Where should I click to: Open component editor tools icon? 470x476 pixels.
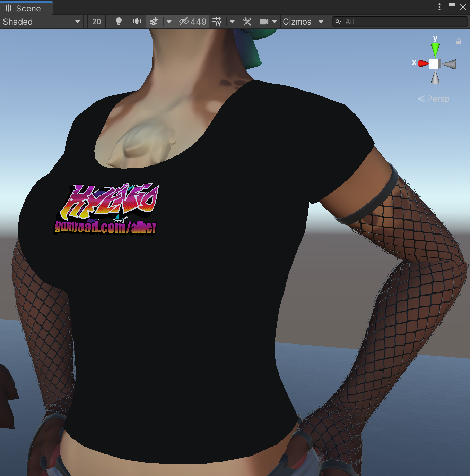247,22
